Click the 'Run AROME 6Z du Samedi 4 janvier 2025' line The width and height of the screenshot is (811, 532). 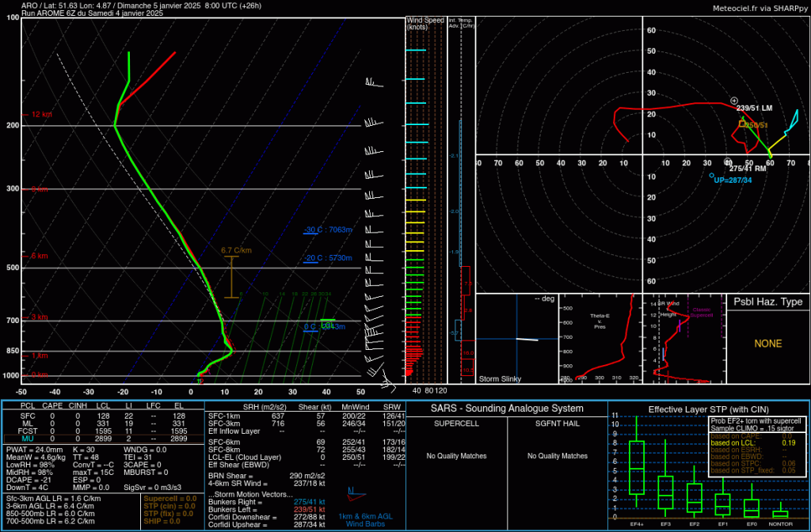pos(93,13)
